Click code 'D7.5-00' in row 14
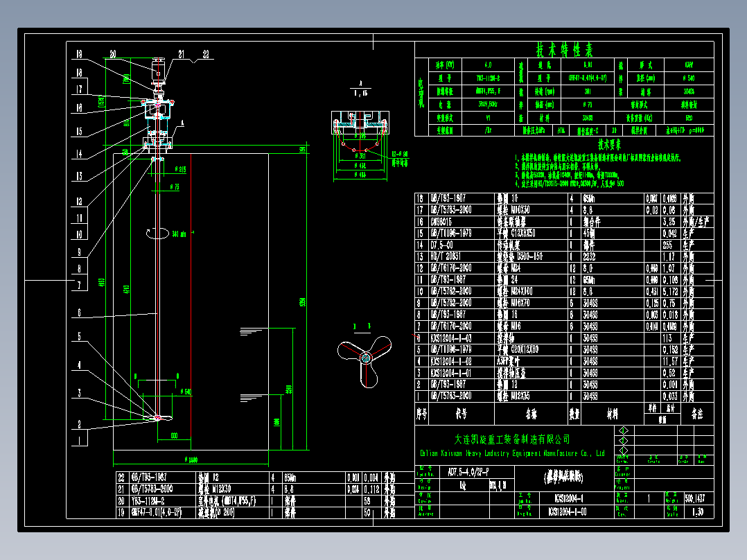Image resolution: width=747 pixels, height=560 pixels. point(441,245)
